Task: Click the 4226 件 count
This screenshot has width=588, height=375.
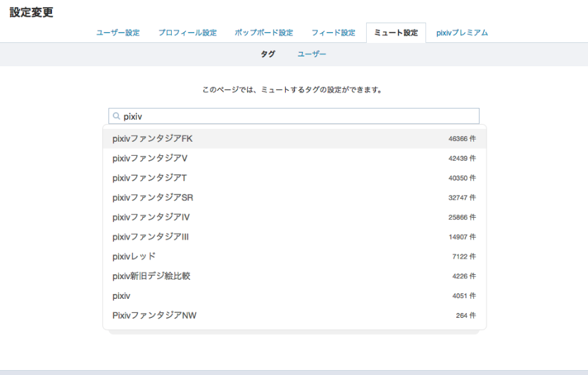Action: coord(464,276)
